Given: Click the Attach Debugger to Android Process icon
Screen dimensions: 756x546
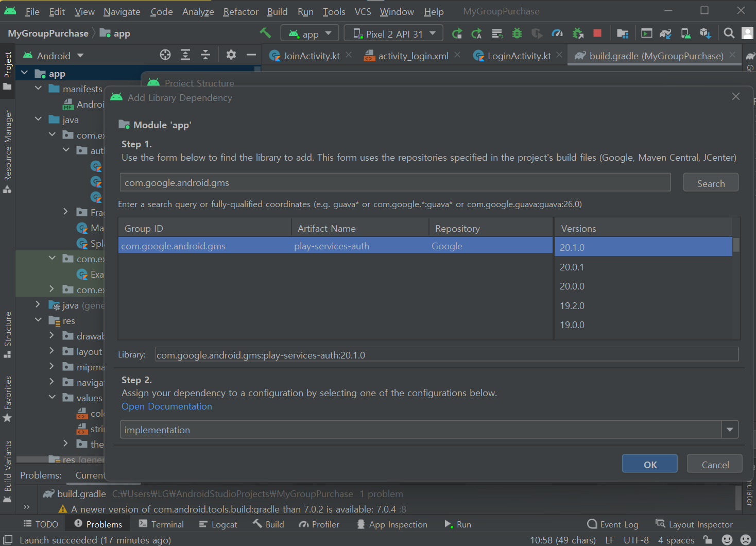Looking at the screenshot, I should click(578, 34).
